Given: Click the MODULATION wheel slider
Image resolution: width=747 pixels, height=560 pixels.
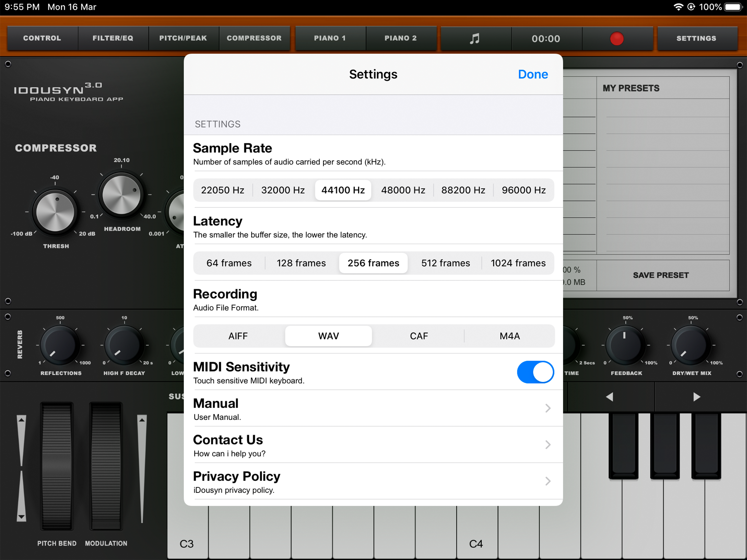Looking at the screenshot, I should [106, 466].
